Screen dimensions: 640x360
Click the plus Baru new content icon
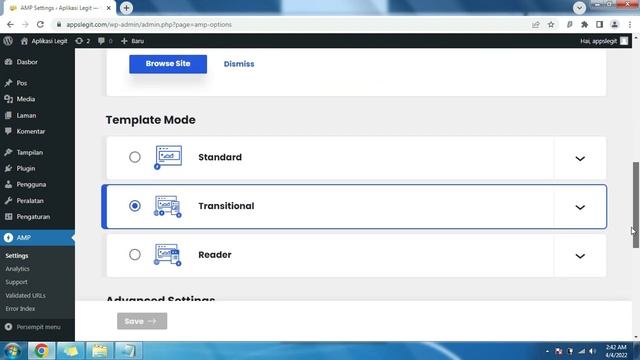pos(124,41)
